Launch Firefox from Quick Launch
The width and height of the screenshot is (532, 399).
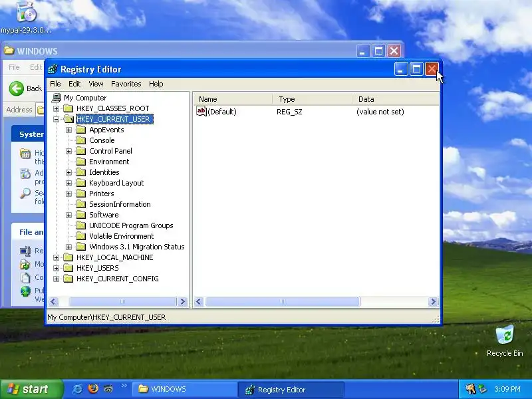(x=92, y=389)
